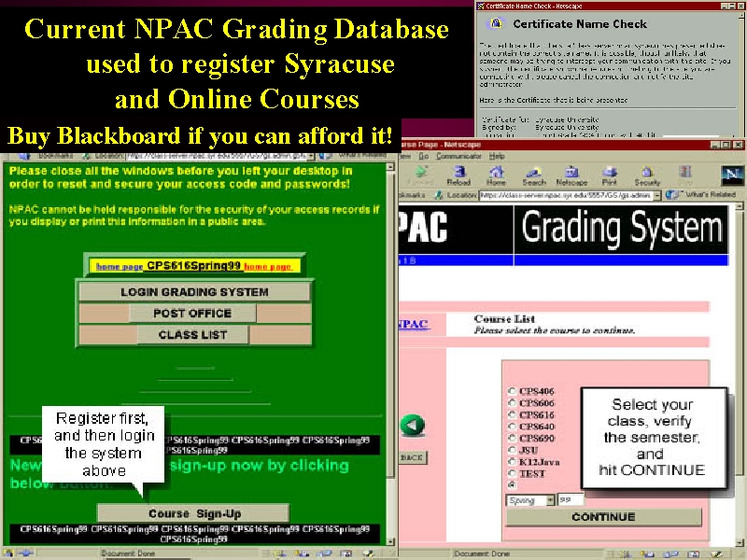The height and width of the screenshot is (560, 747).
Task: Select the CPS406 course radio button
Action: pyautogui.click(x=512, y=391)
